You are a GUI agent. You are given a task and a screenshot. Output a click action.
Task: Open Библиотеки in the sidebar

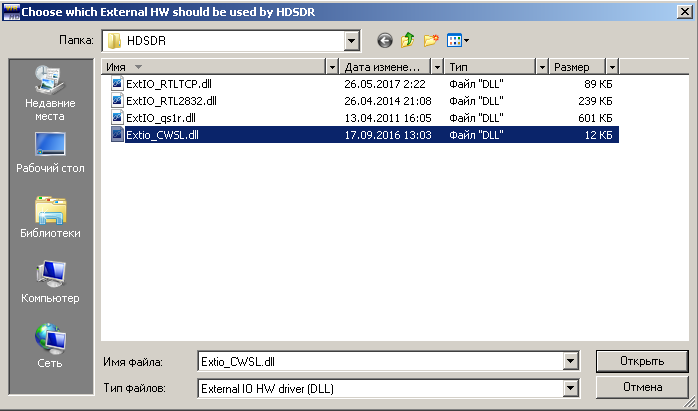pyautogui.click(x=50, y=217)
